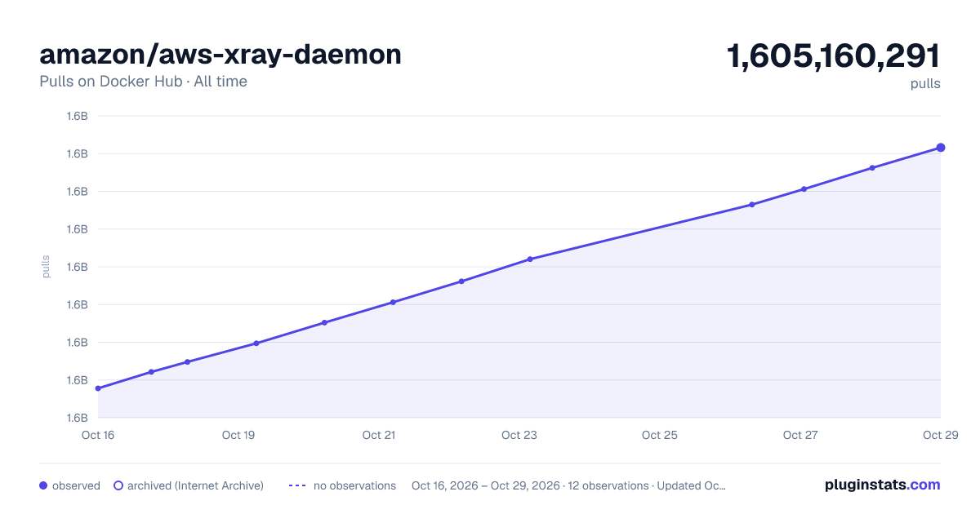Select the data point between Oct 27 and Oct 29
This screenshot has height=514, width=980.
(x=872, y=168)
